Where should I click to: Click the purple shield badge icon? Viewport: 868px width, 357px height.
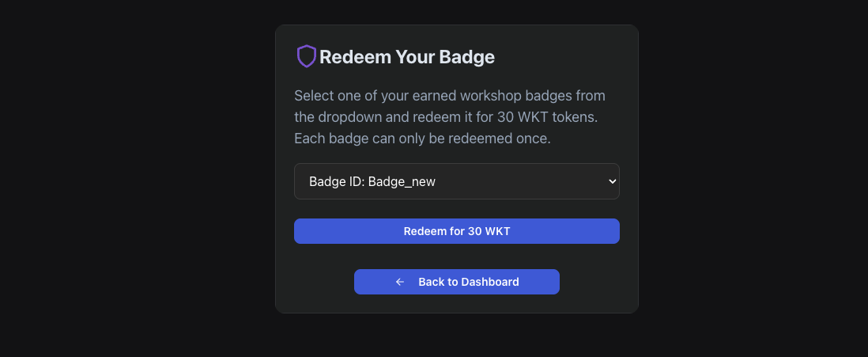click(306, 56)
